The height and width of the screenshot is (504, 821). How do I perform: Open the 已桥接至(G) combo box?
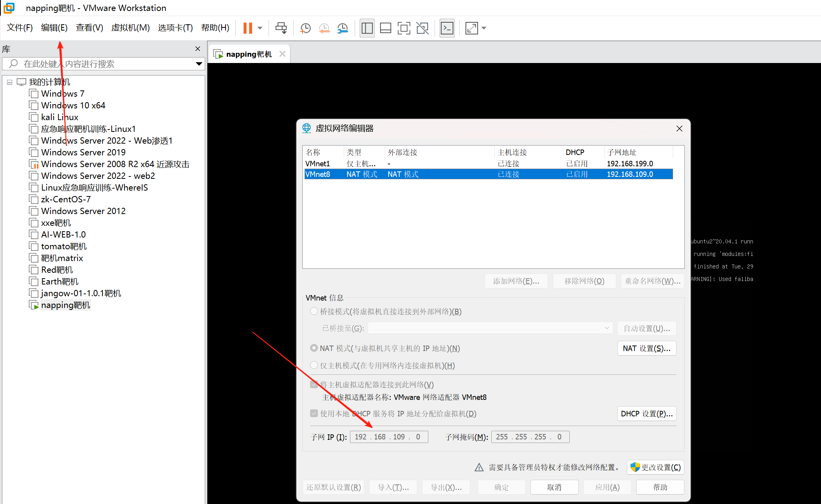pyautogui.click(x=489, y=328)
